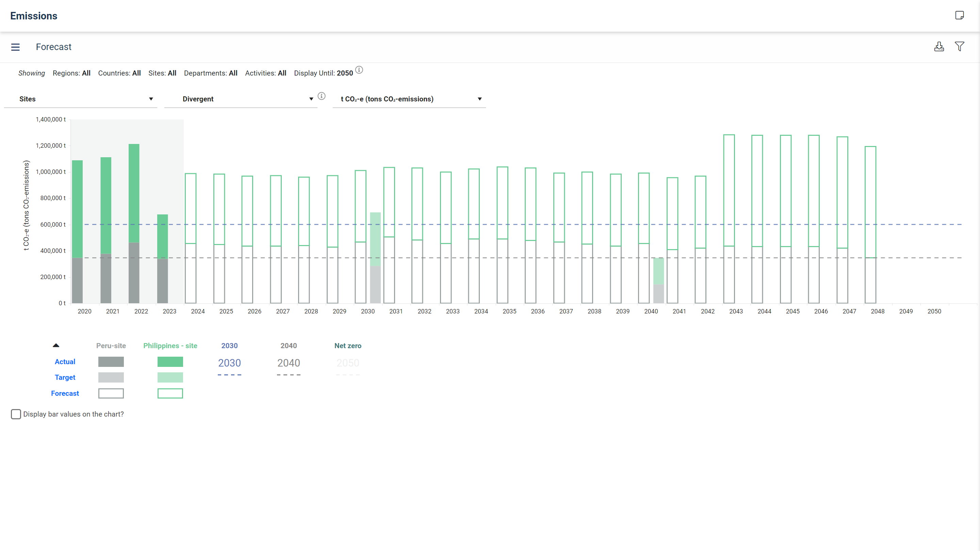Toggle the 2040 target line
This screenshot has width=980, height=551.
(288, 363)
